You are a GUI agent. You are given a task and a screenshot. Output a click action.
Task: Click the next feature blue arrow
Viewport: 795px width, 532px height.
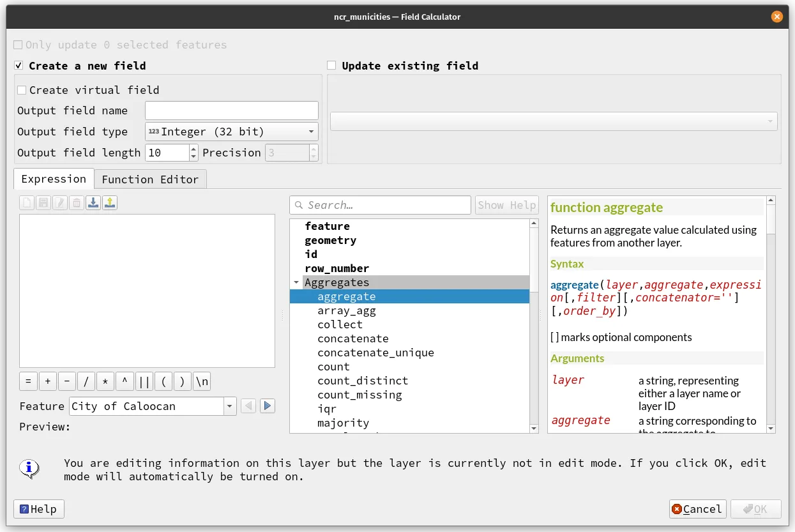click(x=266, y=406)
